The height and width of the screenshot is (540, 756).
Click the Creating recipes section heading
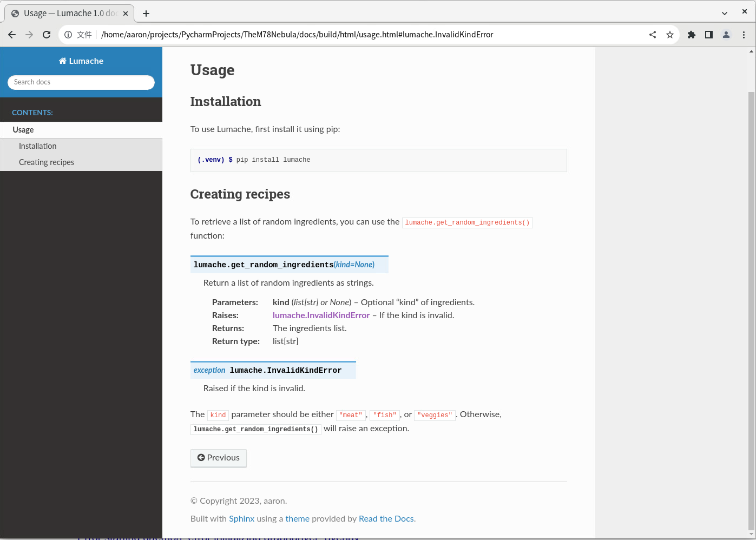[240, 194]
